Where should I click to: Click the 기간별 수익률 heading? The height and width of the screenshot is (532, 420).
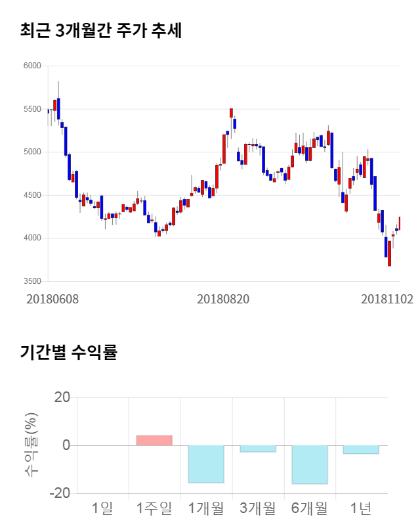coord(68,352)
